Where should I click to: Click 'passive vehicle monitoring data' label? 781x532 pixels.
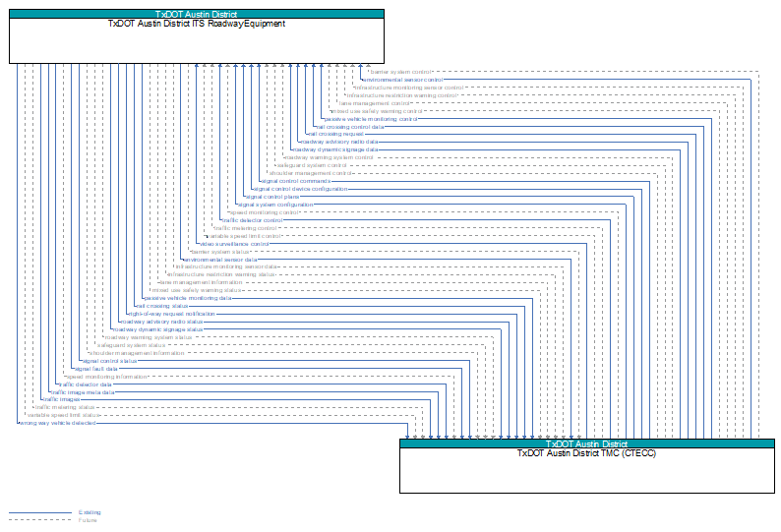[x=188, y=298]
